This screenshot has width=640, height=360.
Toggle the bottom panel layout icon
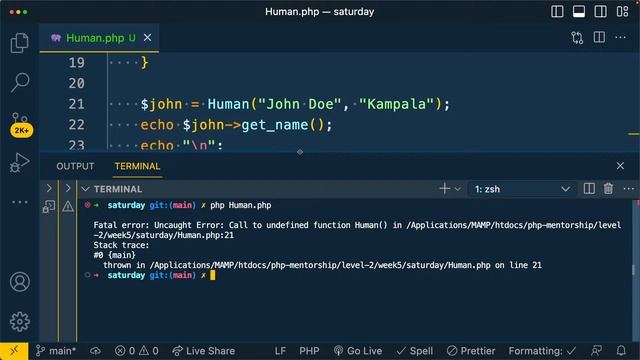click(x=579, y=11)
